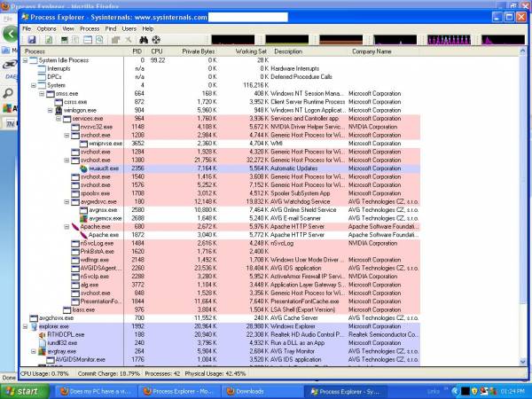
Task: Sort by the PID column header
Action: (x=137, y=51)
